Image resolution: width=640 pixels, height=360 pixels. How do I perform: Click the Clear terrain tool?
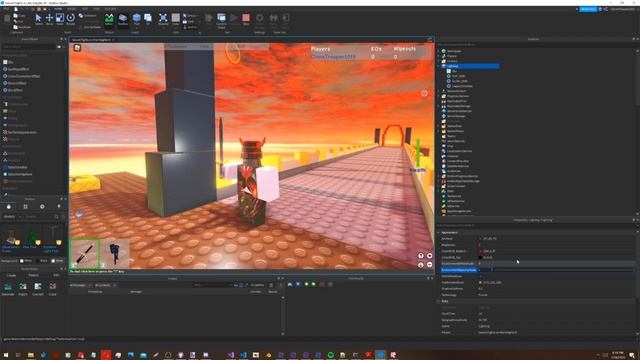point(53,288)
